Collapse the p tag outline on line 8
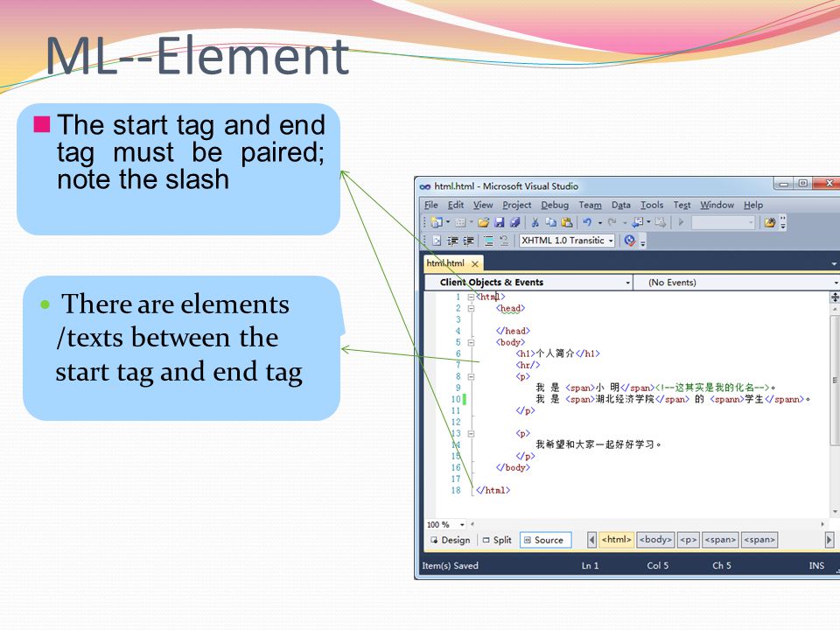This screenshot has height=630, width=840. (x=471, y=376)
